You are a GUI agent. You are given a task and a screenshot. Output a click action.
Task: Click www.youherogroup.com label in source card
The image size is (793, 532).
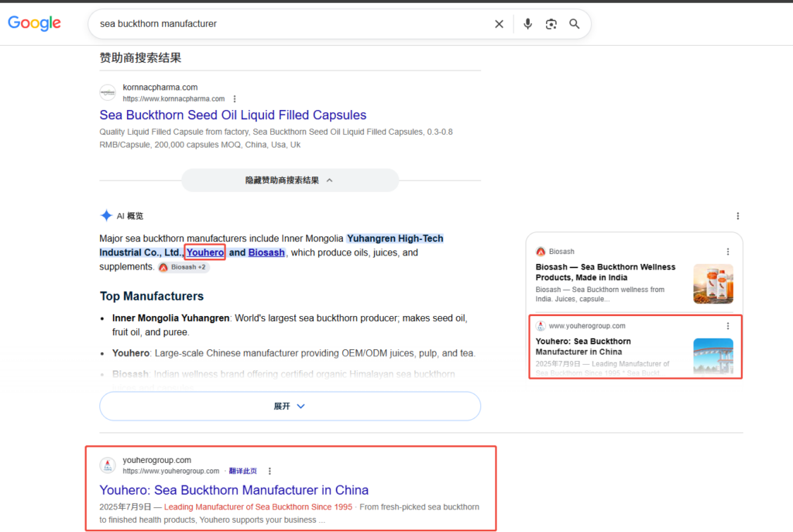[x=587, y=326]
